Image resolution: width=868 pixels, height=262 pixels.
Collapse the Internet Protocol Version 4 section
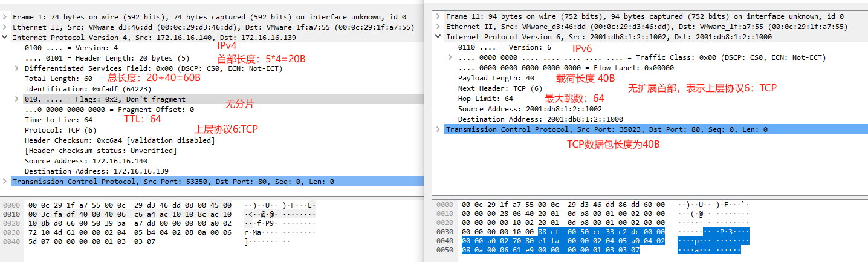pos(5,38)
